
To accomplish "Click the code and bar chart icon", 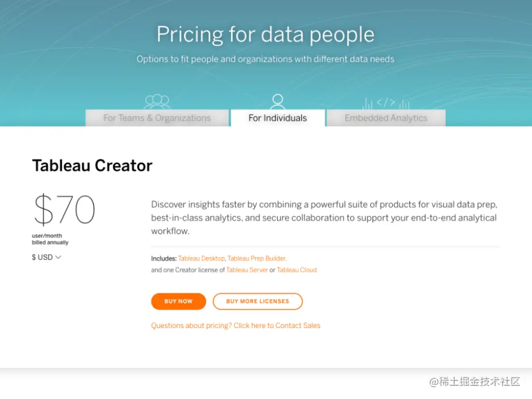I will click(x=386, y=103).
